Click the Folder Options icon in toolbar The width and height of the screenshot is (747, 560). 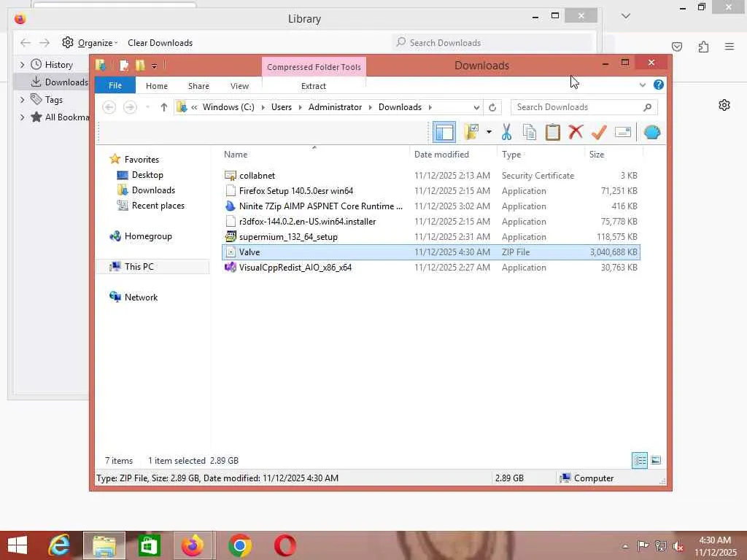click(472, 132)
